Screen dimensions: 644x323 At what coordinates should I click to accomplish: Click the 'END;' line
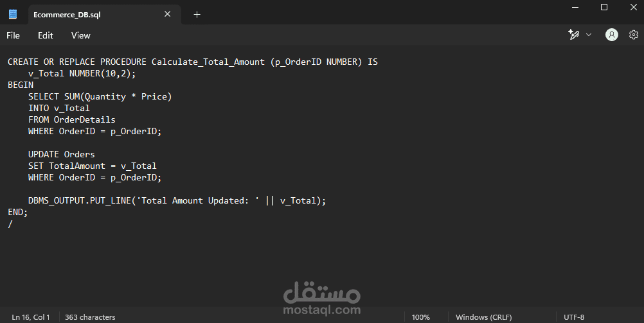tap(17, 212)
